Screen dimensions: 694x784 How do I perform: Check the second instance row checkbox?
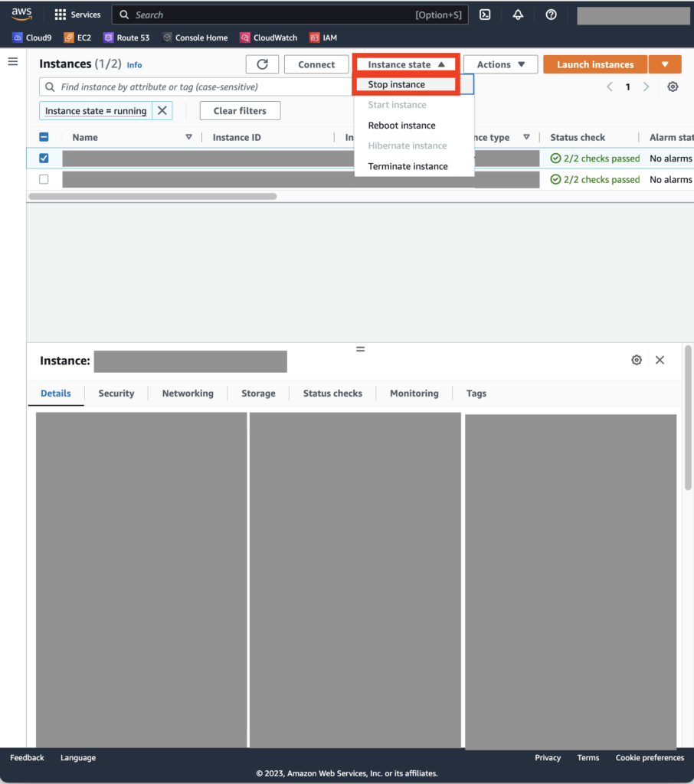[44, 179]
